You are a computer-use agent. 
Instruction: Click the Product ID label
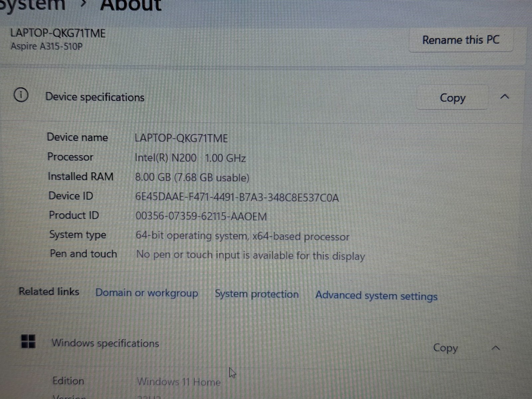tap(74, 215)
